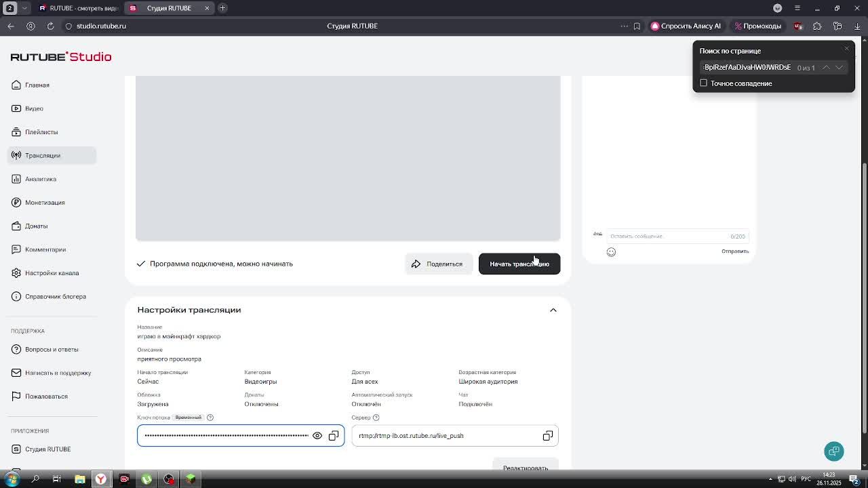The image size is (868, 488).
Task: Click the page search text field
Action: (x=747, y=67)
